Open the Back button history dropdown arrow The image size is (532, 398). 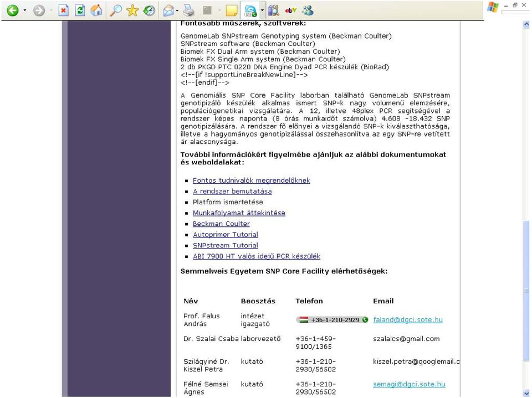click(x=25, y=11)
